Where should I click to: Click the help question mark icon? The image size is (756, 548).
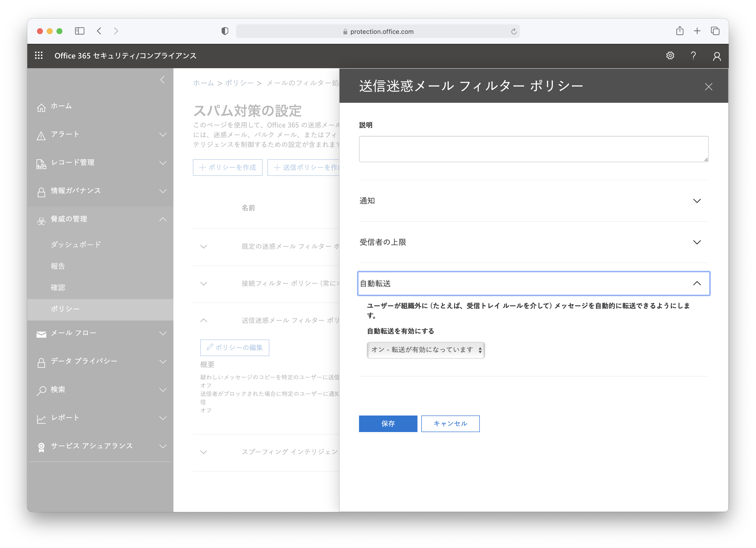693,56
